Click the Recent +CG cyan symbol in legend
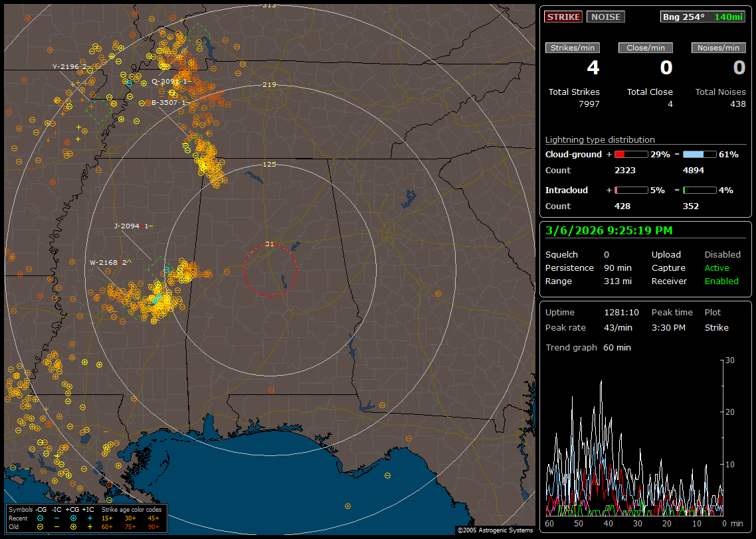This screenshot has width=756, height=539. coord(73,518)
